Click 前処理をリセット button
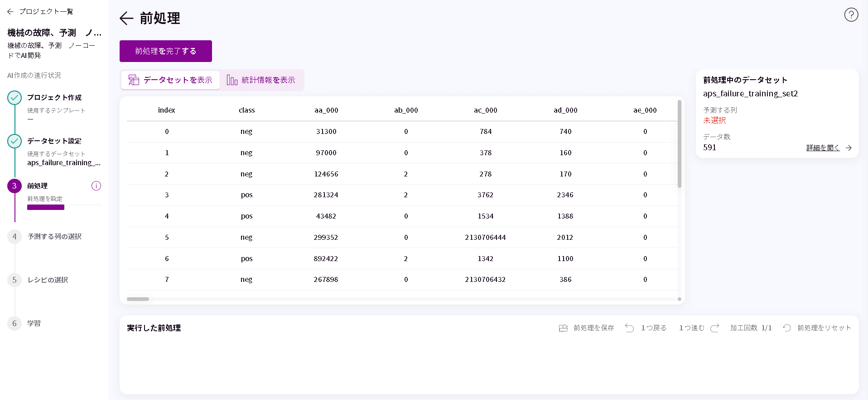 point(824,328)
